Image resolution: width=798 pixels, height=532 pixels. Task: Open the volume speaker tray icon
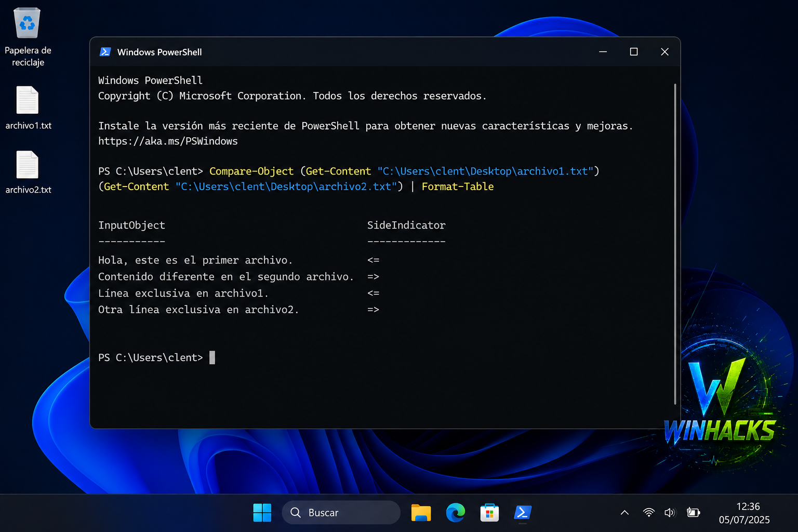670,513
